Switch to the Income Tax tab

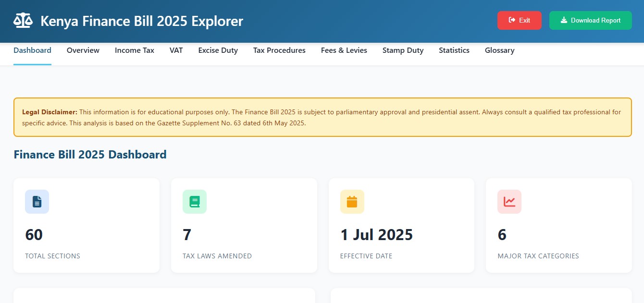(x=134, y=50)
